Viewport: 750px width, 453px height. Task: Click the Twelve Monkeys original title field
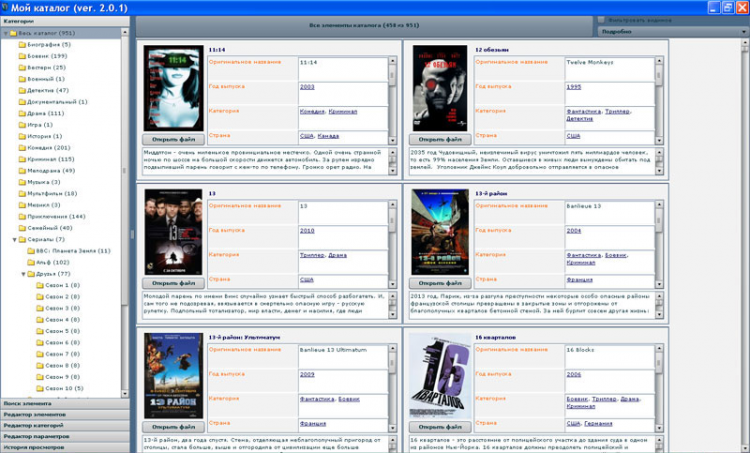click(x=610, y=69)
